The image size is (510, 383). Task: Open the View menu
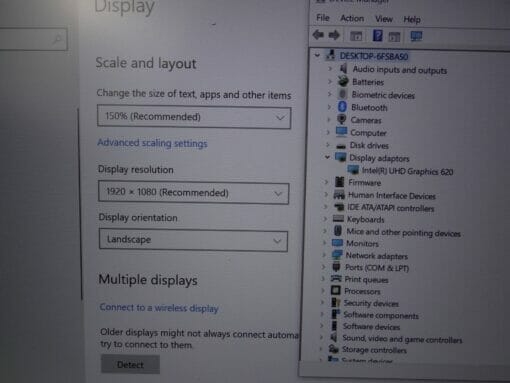coord(384,19)
